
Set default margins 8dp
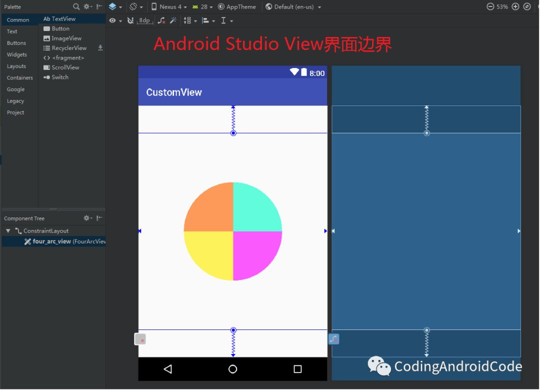pyautogui.click(x=144, y=20)
